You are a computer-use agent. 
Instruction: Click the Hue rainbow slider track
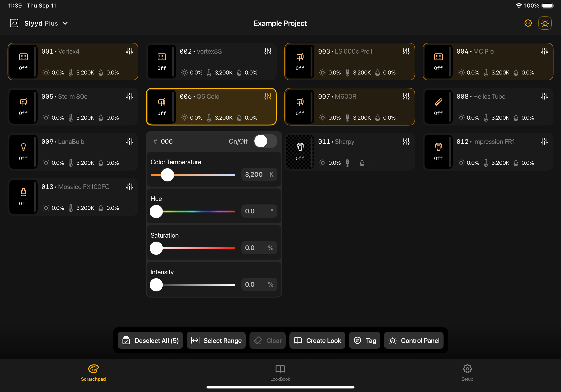(x=198, y=212)
